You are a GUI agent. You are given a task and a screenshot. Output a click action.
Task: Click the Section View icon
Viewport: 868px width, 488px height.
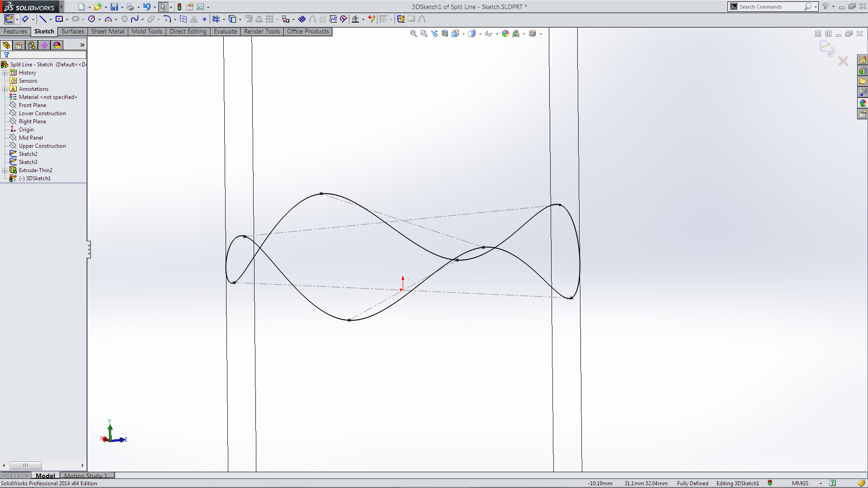pos(445,33)
